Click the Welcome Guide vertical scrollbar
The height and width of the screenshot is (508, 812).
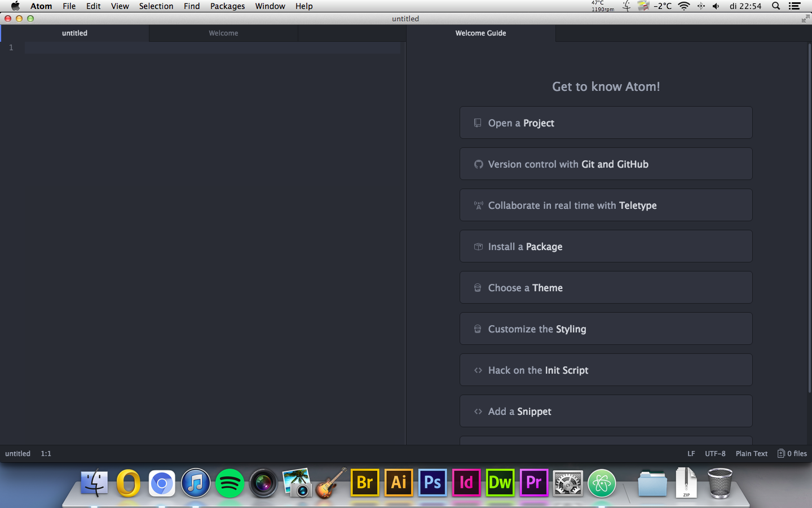(810, 218)
